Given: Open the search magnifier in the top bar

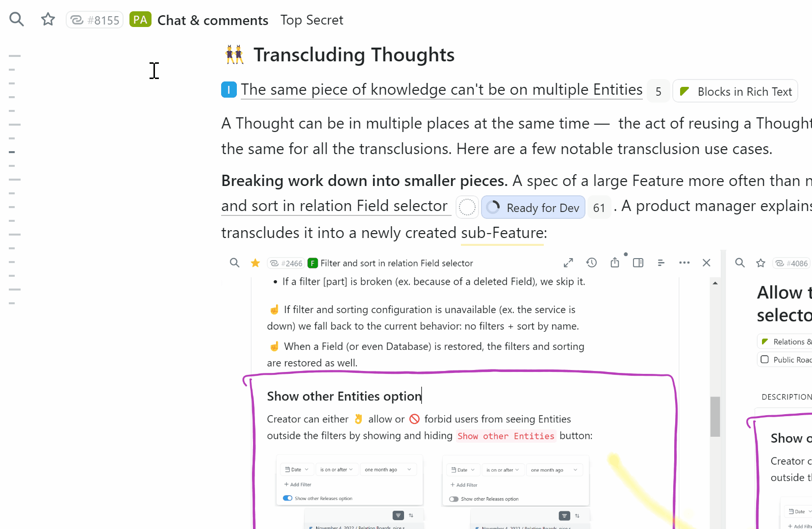Looking at the screenshot, I should tap(16, 19).
